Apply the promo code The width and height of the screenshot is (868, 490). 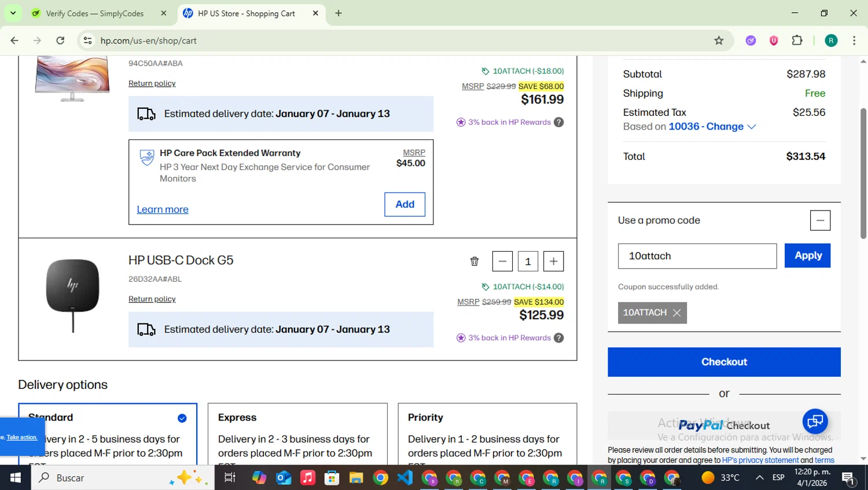tap(807, 256)
